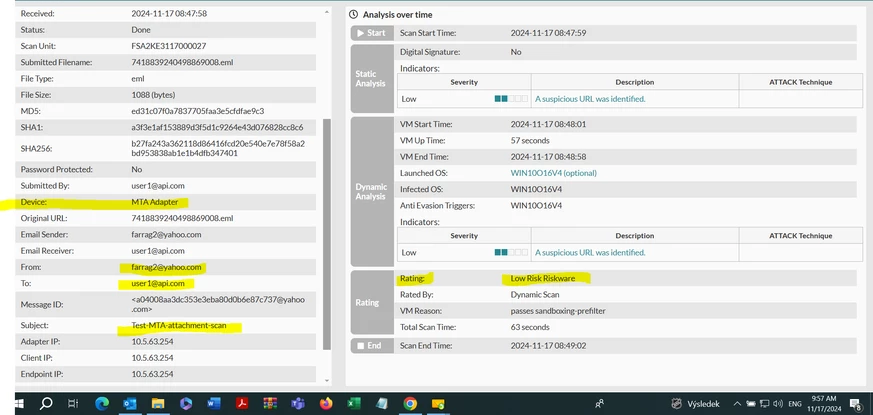Viewport: 873px width, 415px height.
Task: Open the WIN10O16V4 (optional) link
Action: pos(553,173)
